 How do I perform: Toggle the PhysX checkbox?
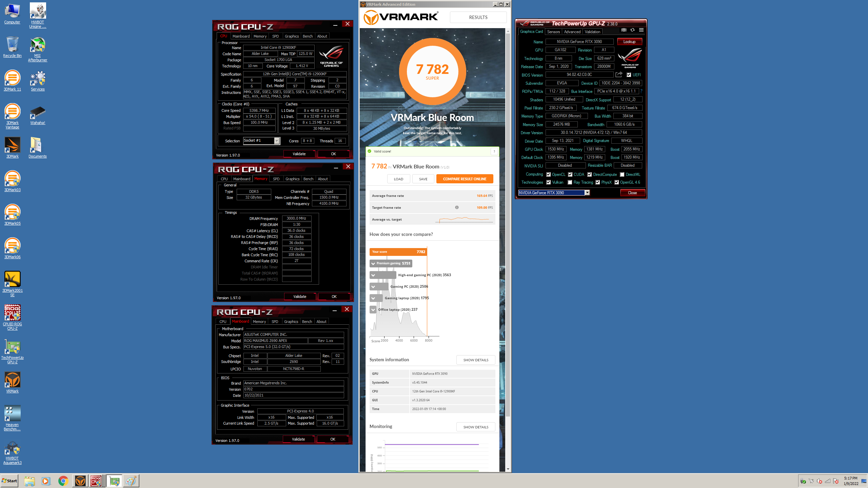(x=597, y=182)
